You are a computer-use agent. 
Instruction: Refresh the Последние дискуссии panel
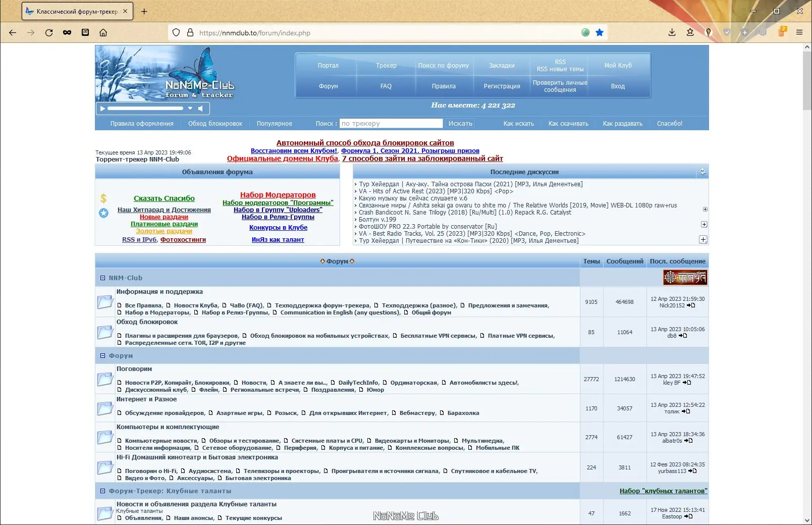click(x=702, y=172)
